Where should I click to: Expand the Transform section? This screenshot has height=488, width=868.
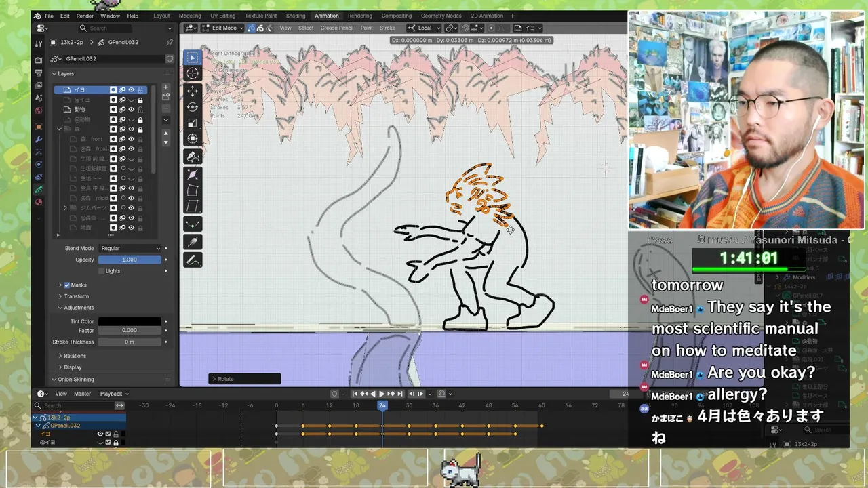[76, 296]
